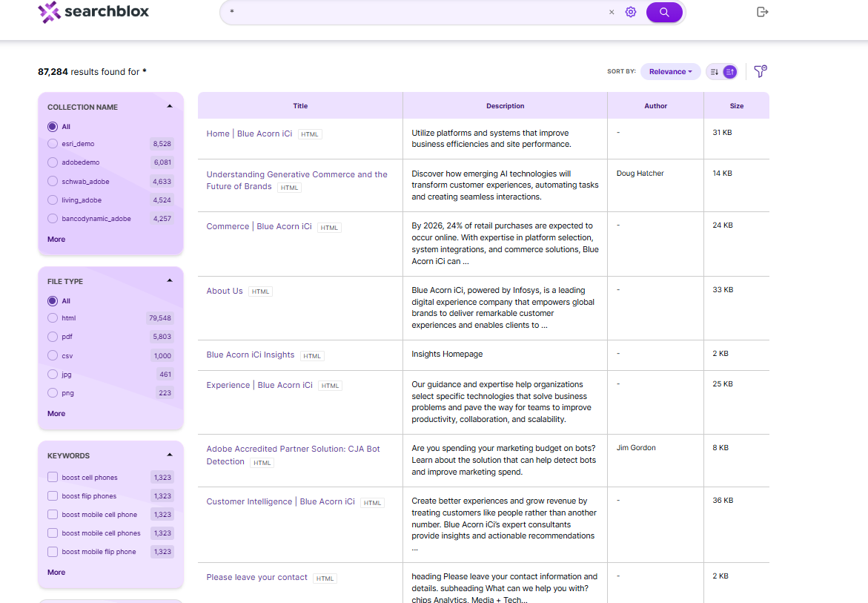Click HTML tag beside About Us
The height and width of the screenshot is (603, 868).
pos(261,291)
